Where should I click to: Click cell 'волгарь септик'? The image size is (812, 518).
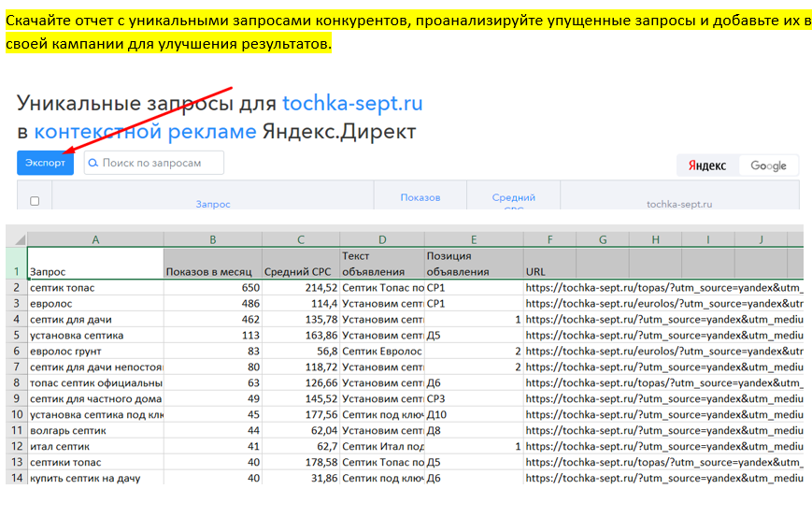tap(95, 430)
